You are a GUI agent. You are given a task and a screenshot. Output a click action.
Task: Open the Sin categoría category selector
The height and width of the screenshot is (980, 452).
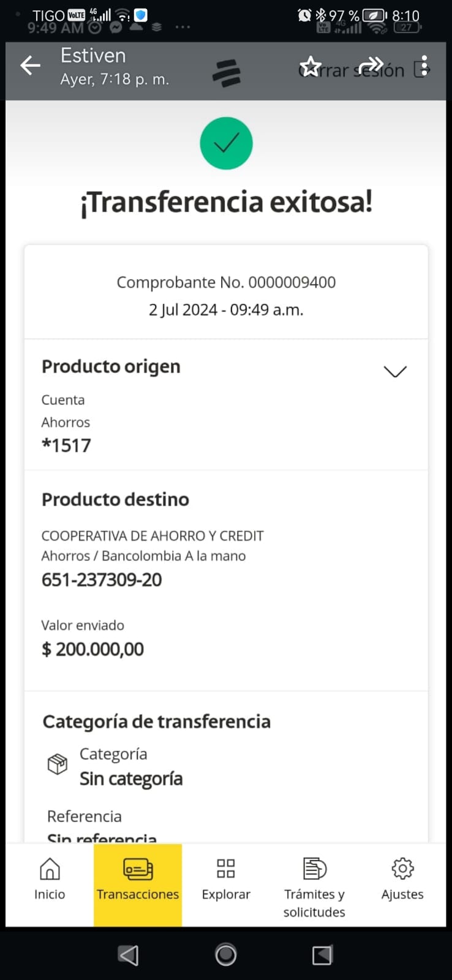tap(131, 778)
